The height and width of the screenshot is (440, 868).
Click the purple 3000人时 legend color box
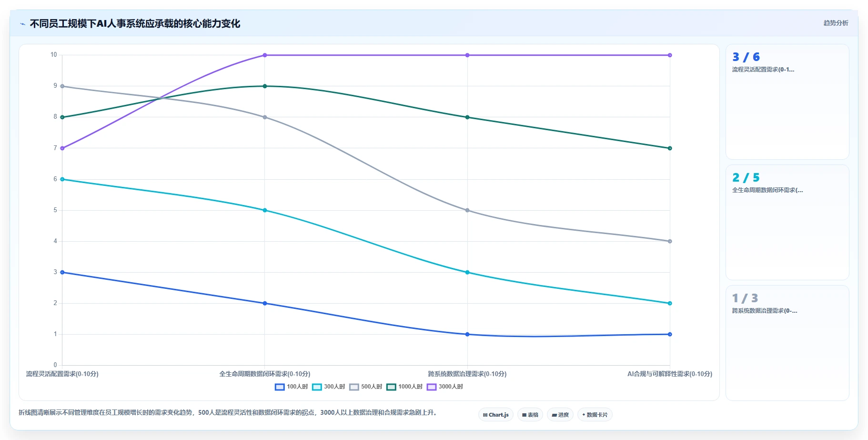click(x=432, y=387)
